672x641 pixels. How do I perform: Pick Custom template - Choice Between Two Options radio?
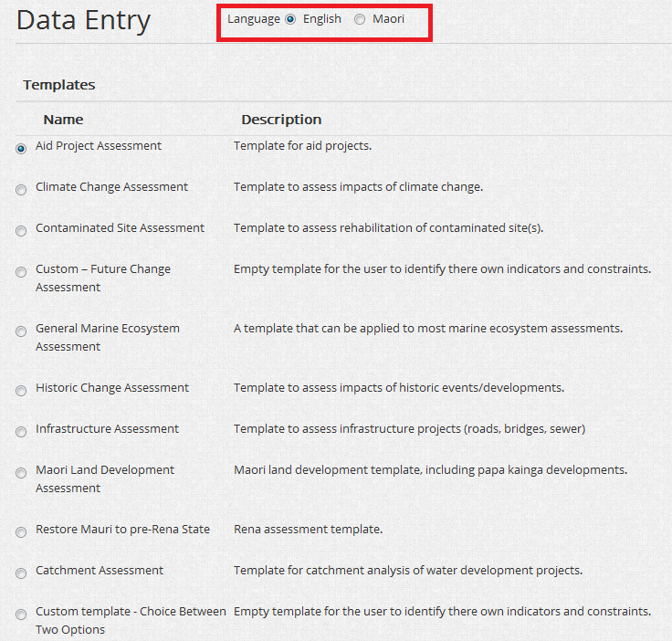click(21, 615)
